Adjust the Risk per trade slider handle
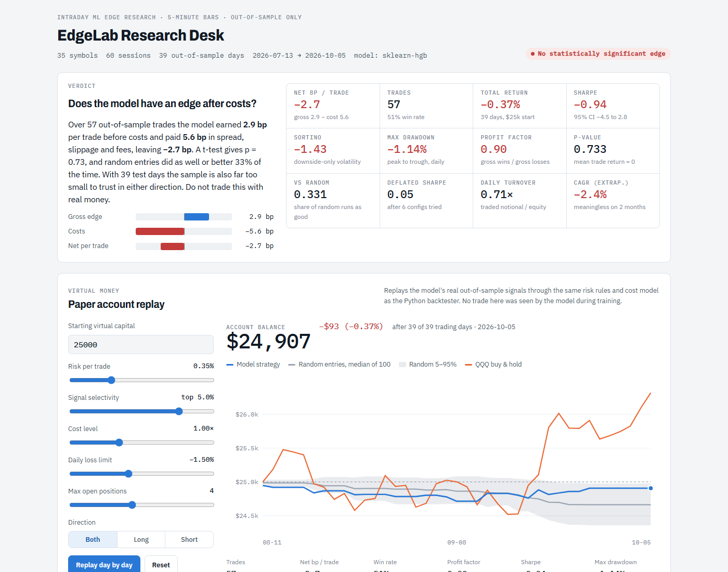The width and height of the screenshot is (728, 572). (x=111, y=380)
